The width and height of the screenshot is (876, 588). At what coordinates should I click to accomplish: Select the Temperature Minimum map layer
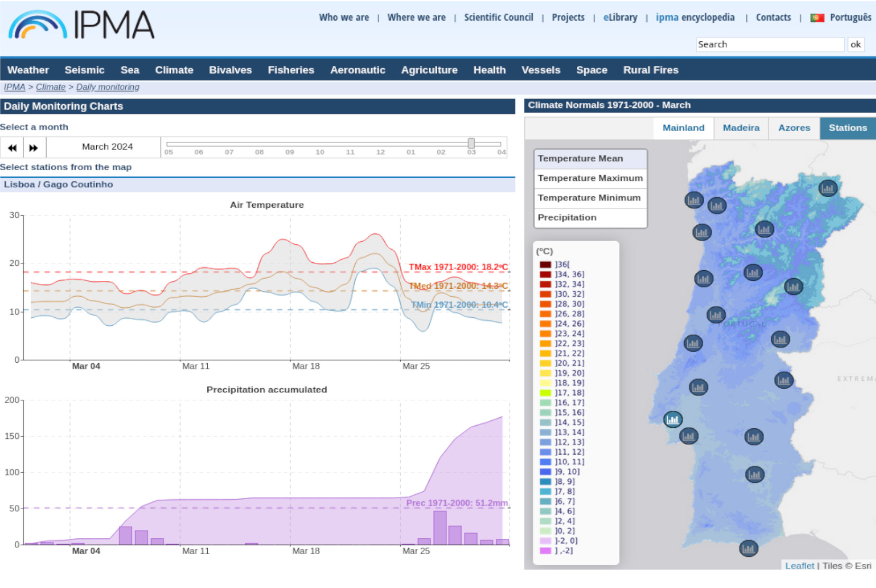(x=591, y=198)
